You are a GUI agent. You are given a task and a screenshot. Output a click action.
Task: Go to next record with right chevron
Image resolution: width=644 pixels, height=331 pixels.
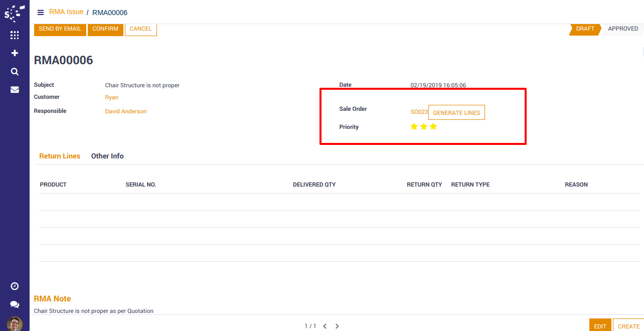click(x=337, y=326)
